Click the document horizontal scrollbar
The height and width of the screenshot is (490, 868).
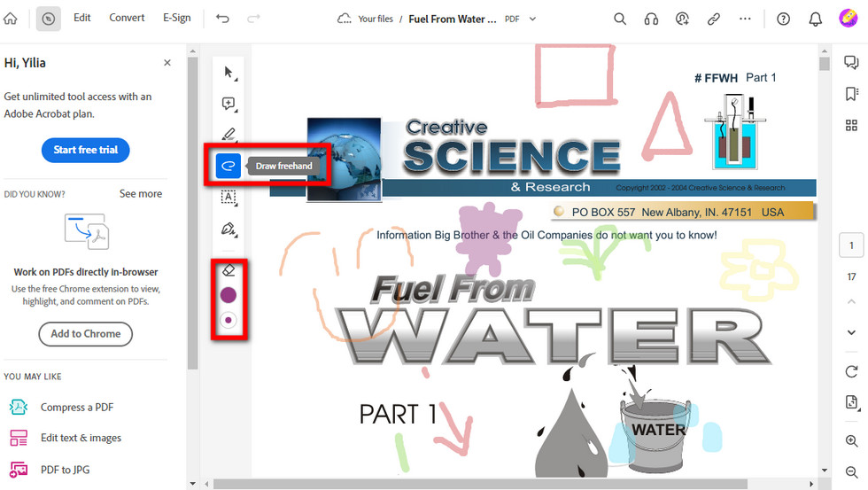(480, 484)
